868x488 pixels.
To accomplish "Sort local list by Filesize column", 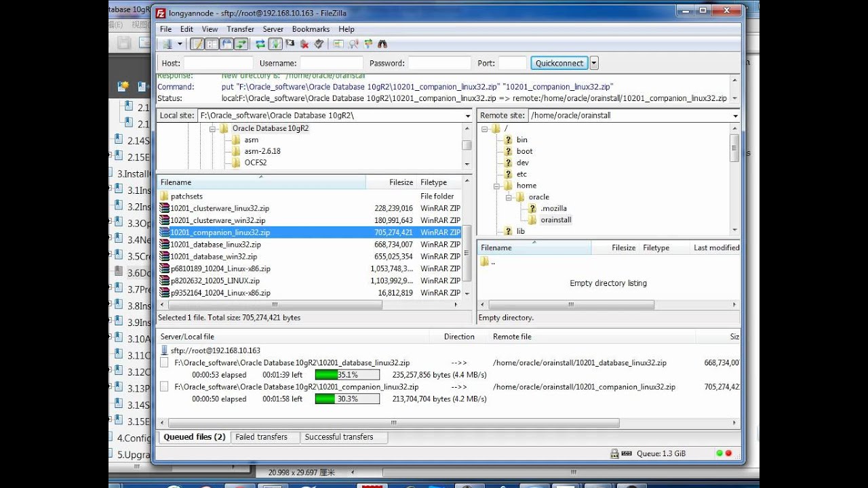I will click(391, 182).
